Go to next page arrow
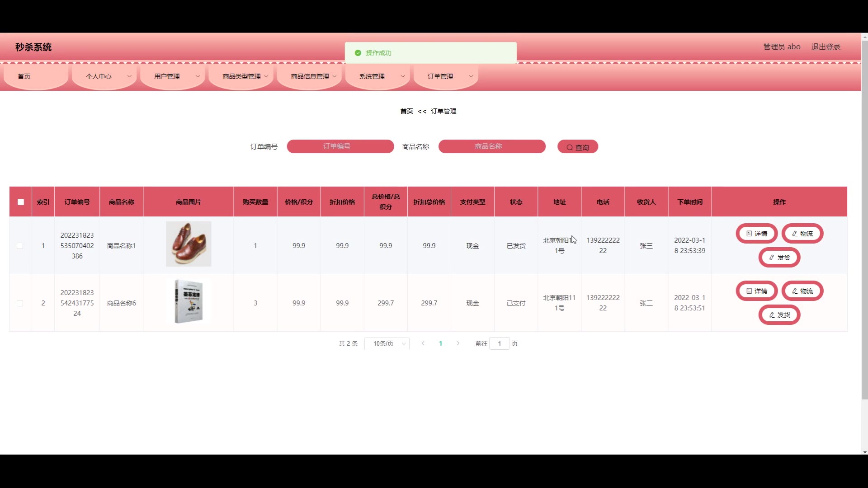This screenshot has height=488, width=868. (458, 343)
